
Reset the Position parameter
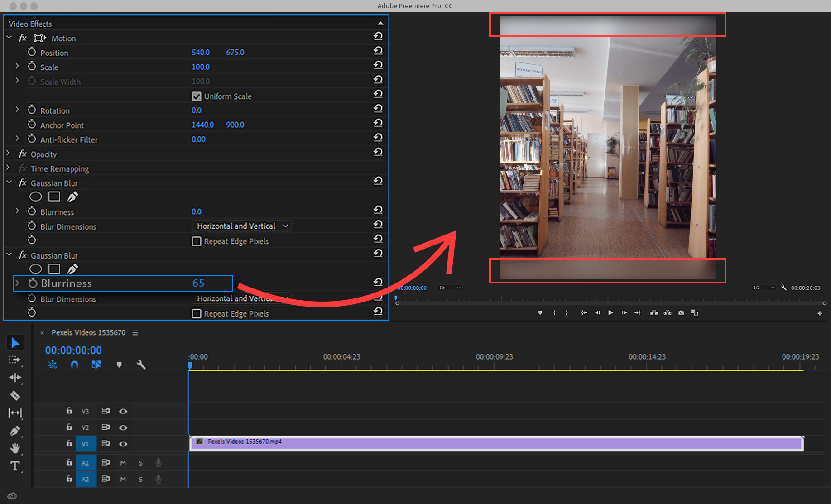pos(378,51)
